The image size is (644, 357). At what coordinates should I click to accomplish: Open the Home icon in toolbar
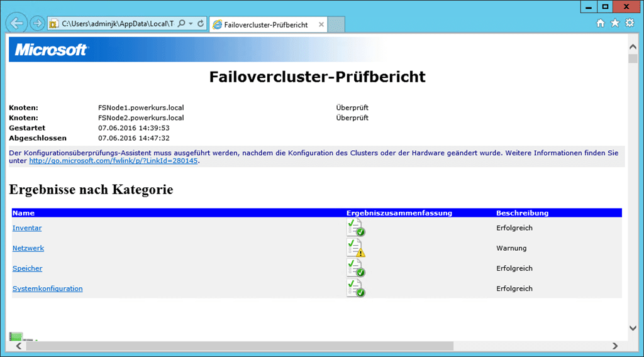coord(601,23)
